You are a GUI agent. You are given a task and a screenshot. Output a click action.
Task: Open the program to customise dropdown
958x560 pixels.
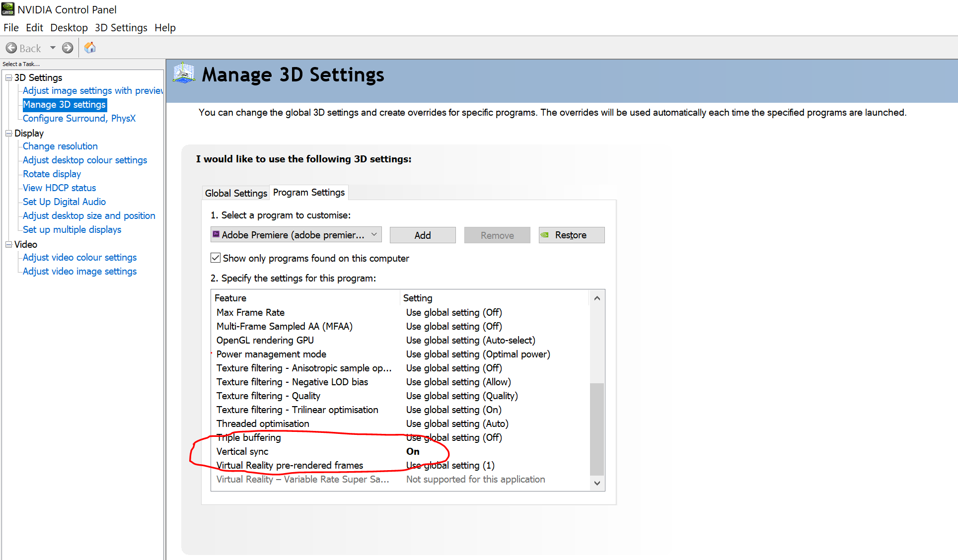point(374,234)
